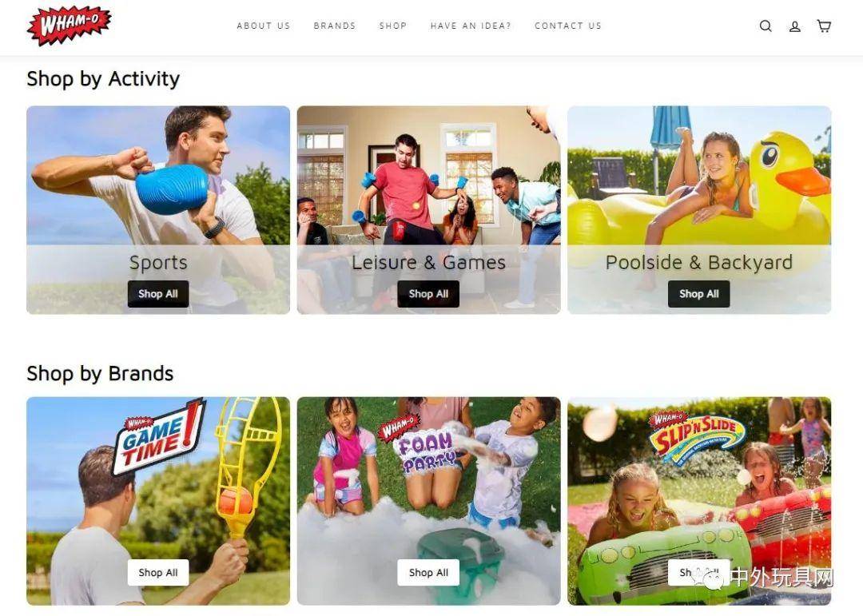Go to Have An Idea? page
Viewport: 863px width, 616px height.
[471, 26]
